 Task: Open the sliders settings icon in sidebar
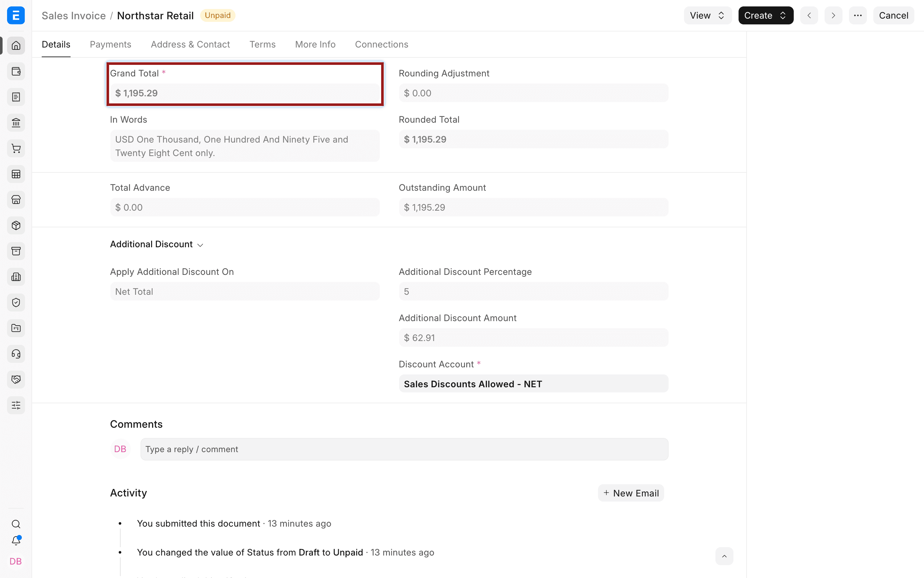[16, 405]
